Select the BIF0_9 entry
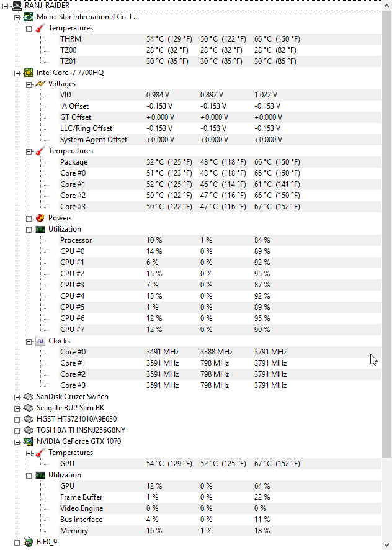This screenshot has width=392, height=550. (x=47, y=542)
